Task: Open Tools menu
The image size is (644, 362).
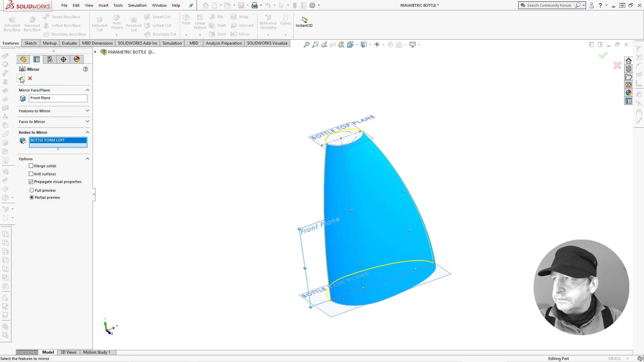Action: [x=118, y=5]
